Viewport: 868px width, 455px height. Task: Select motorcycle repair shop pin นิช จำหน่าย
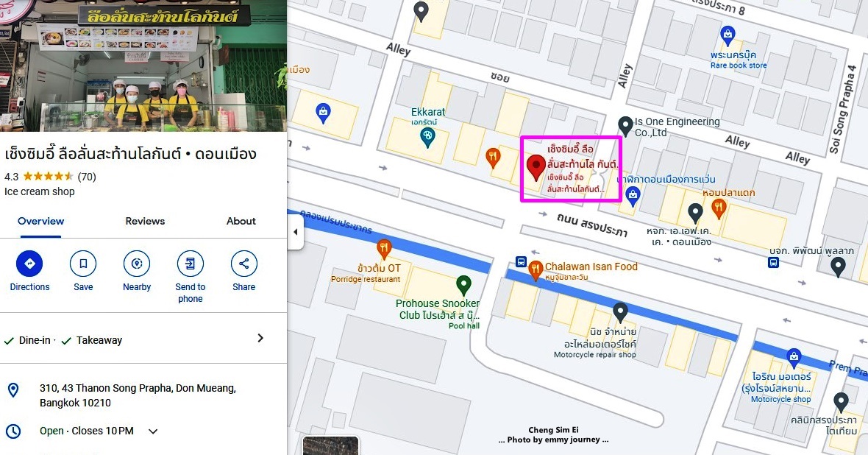pyautogui.click(x=620, y=313)
